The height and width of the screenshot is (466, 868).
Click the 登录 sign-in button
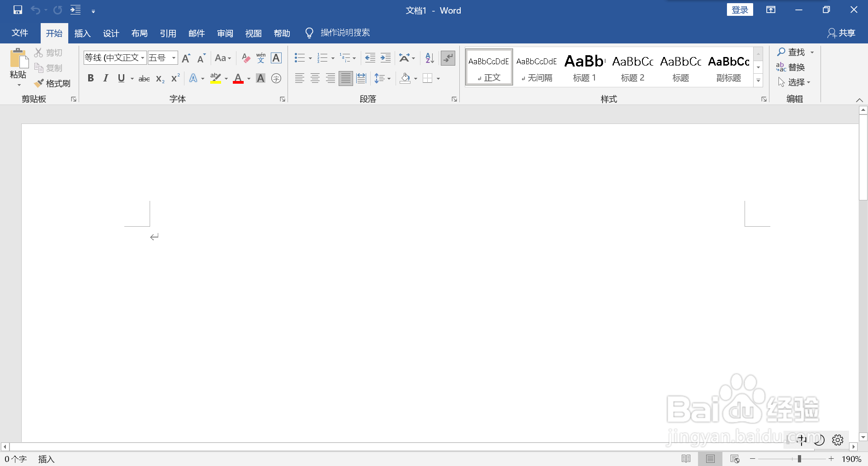click(x=740, y=10)
